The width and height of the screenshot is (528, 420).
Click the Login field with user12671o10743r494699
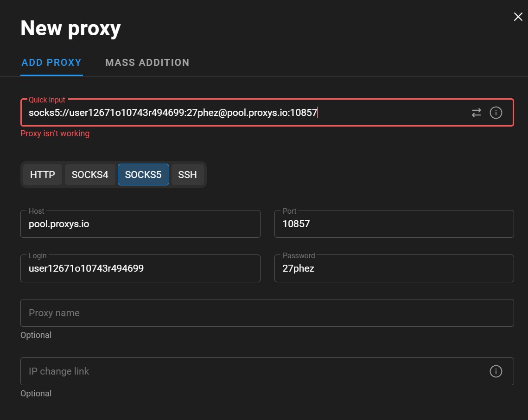click(x=140, y=268)
